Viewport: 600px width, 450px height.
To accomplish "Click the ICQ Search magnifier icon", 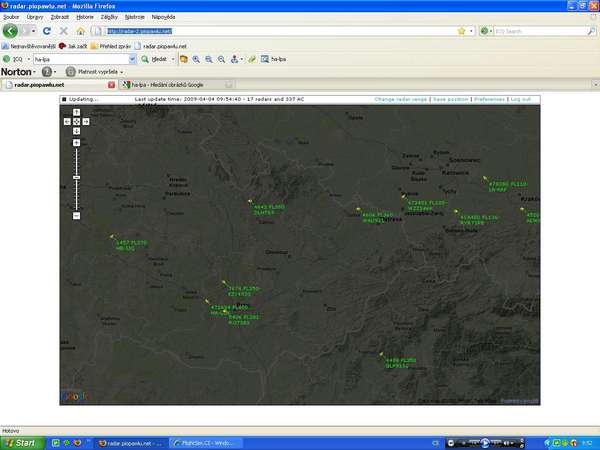I will [592, 31].
